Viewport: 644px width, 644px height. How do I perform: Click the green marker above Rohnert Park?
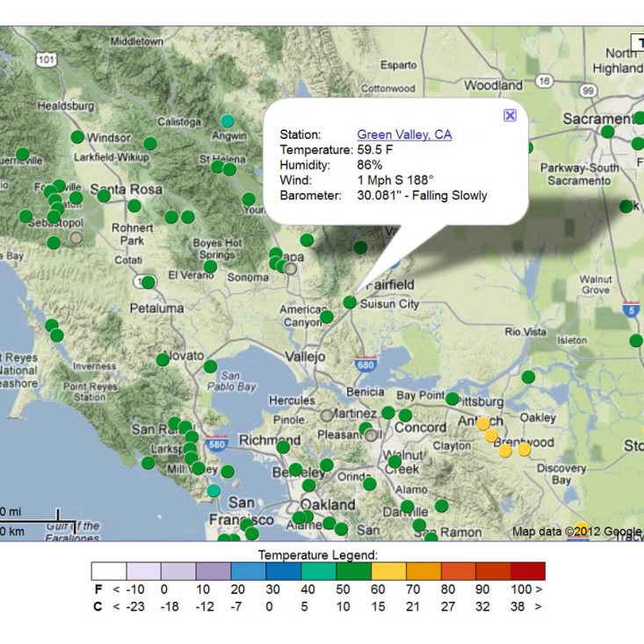point(134,206)
